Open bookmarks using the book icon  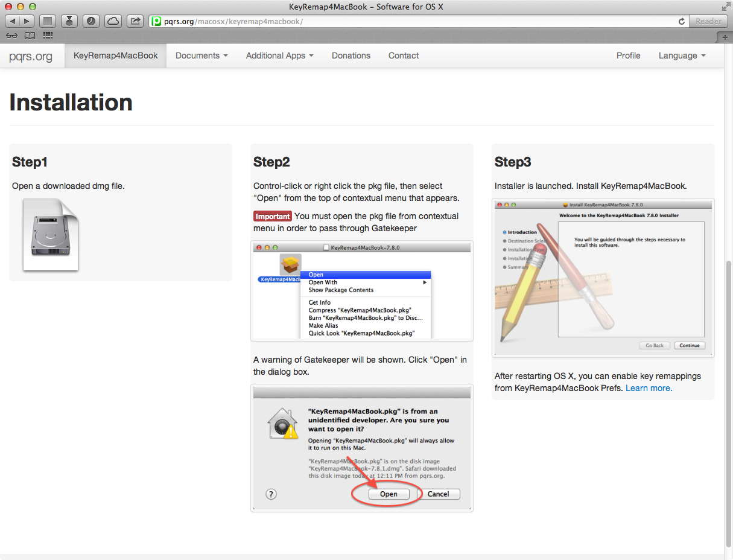[x=30, y=36]
